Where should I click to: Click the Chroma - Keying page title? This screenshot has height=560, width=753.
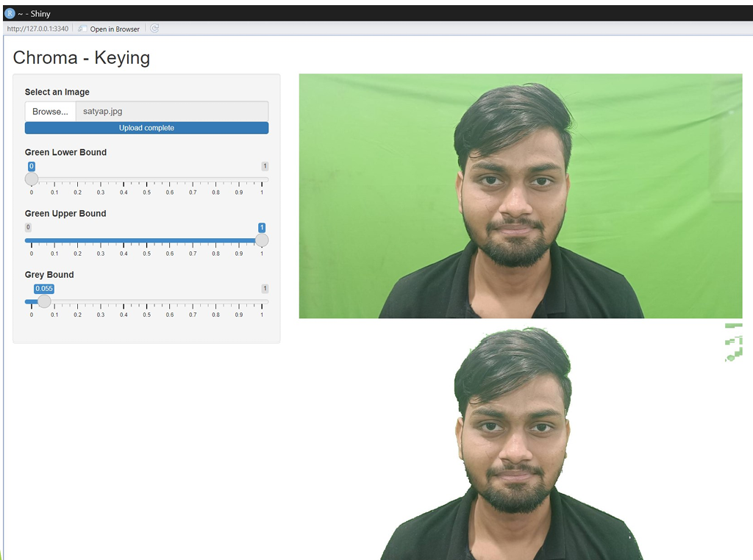click(81, 57)
